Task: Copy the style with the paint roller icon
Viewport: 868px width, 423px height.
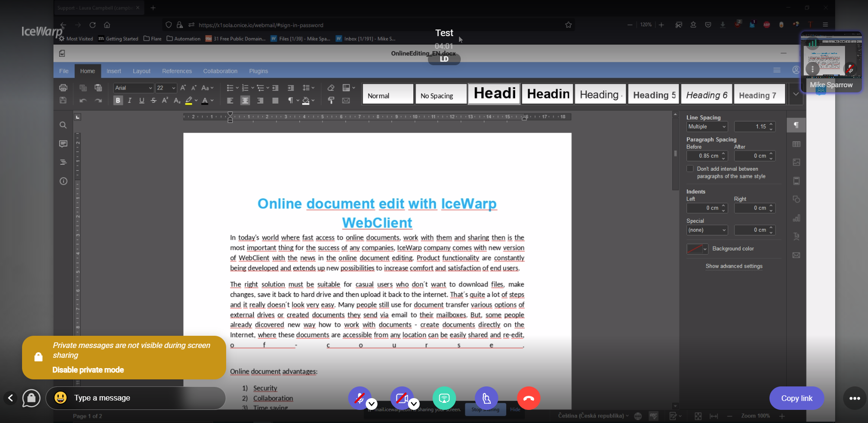Action: pos(331,100)
